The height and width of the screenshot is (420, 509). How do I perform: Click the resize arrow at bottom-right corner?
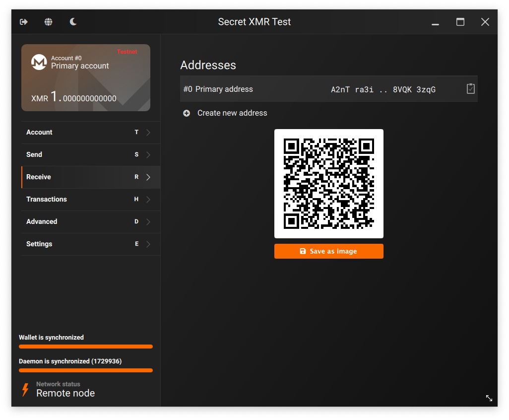pos(489,398)
